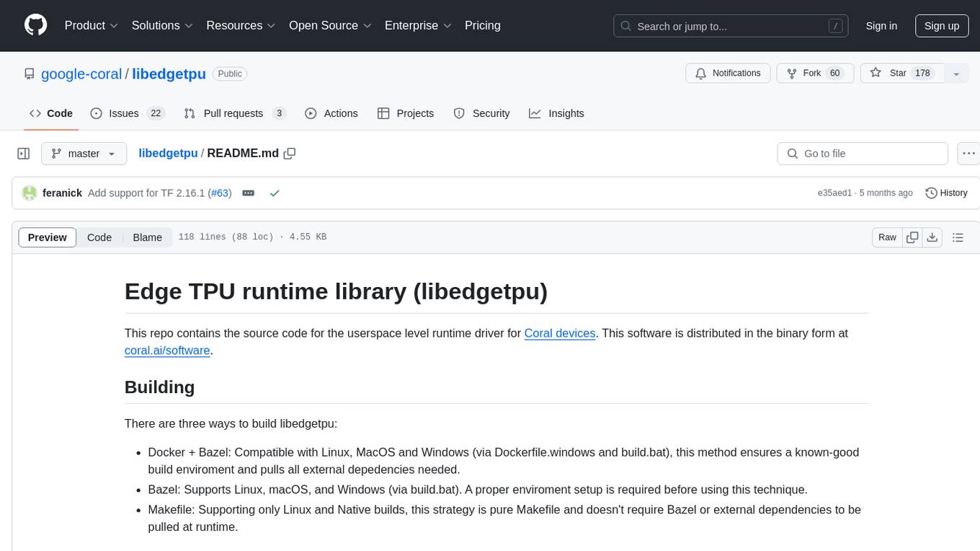The image size is (980, 551).
Task: Open the master branch selector
Action: point(84,154)
